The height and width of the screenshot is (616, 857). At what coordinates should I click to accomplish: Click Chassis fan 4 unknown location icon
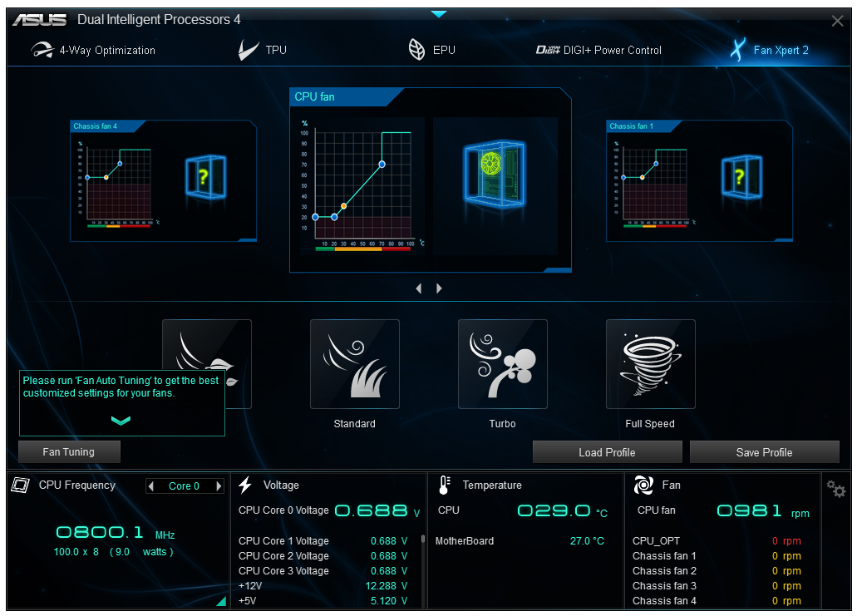205,176
